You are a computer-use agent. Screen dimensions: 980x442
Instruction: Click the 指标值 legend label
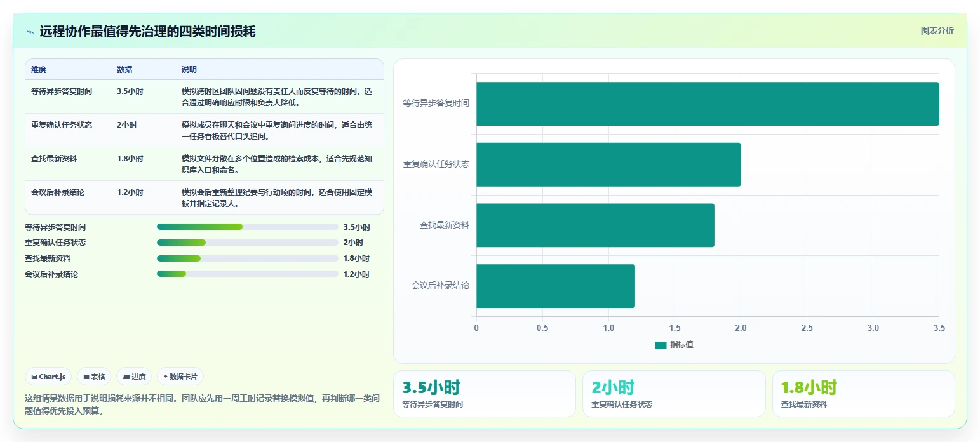click(681, 345)
